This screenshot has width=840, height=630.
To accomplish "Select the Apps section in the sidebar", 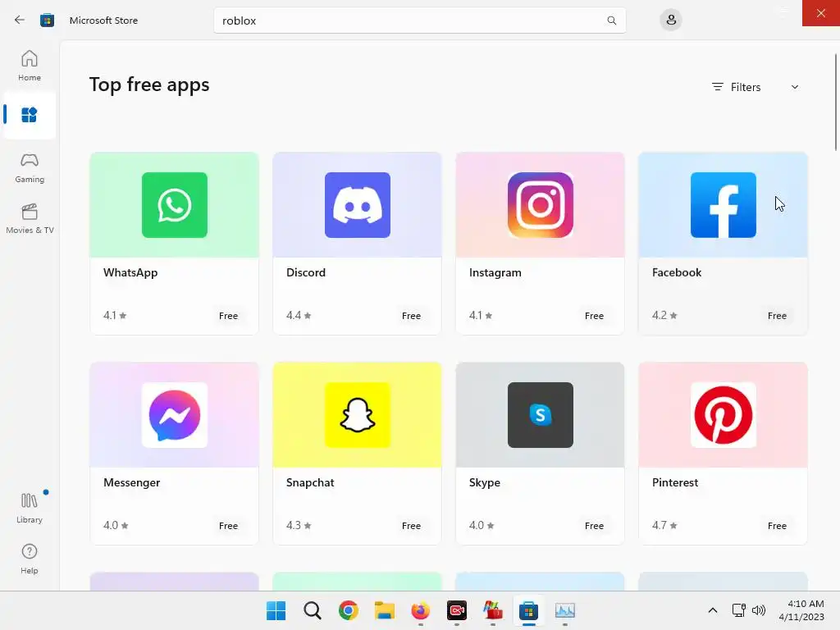I will click(x=30, y=115).
